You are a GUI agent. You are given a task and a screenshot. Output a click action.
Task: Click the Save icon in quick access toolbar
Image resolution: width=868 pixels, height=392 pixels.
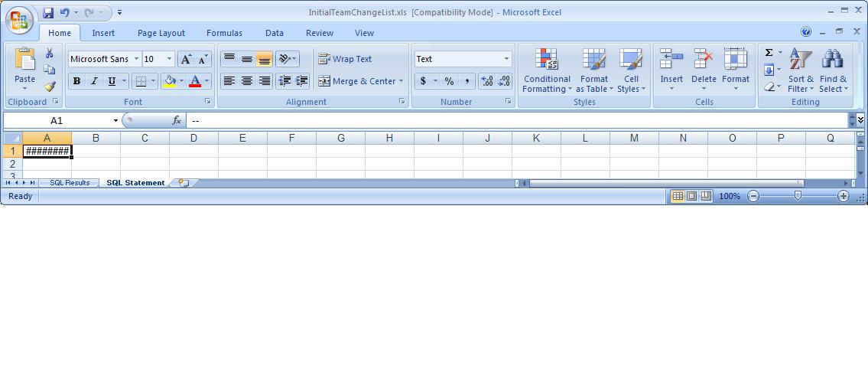(48, 12)
